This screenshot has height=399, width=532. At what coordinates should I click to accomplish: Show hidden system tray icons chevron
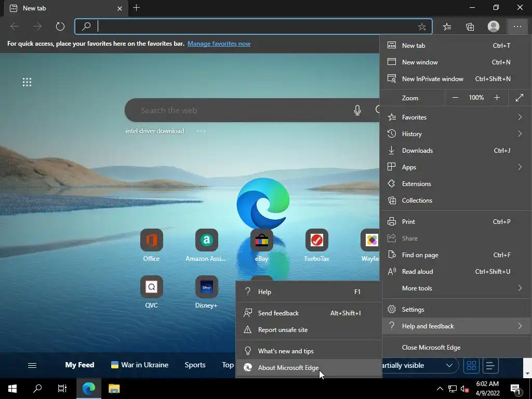440,389
